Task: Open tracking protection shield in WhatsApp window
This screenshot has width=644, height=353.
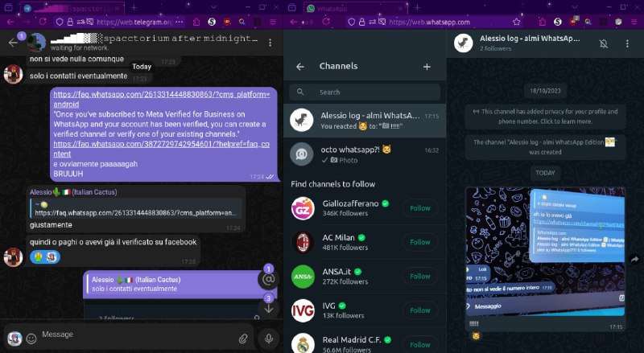Action: [351, 22]
